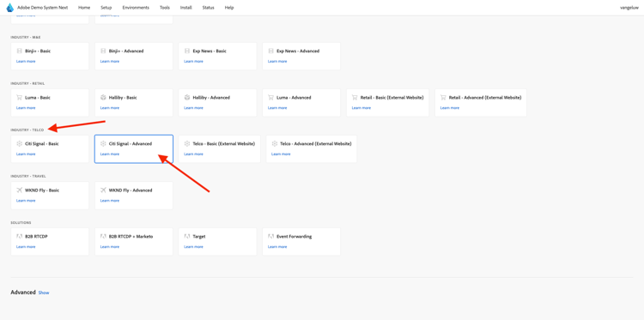
Task: Open Learn more under Event Forwarding
Action: [277, 247]
